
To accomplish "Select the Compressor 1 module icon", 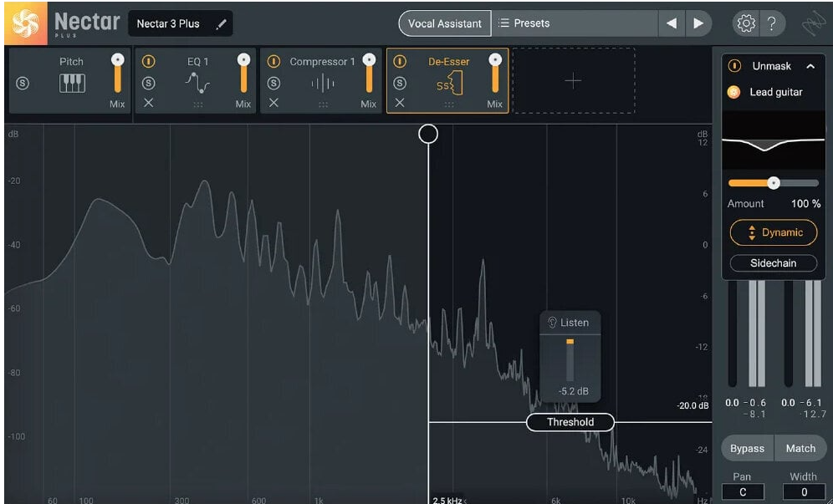I will coord(323,84).
